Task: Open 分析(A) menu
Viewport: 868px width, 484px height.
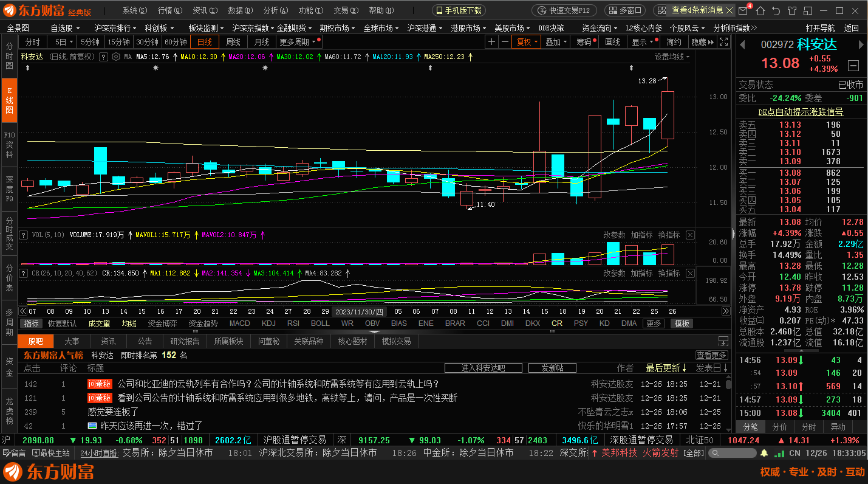Action: 276,10
